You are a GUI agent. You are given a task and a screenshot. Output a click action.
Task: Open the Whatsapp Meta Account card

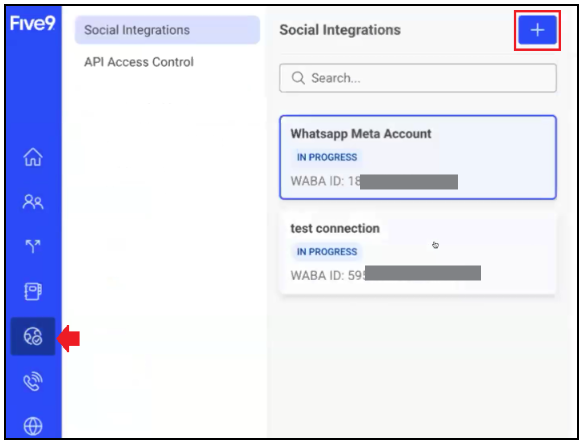[x=418, y=157]
